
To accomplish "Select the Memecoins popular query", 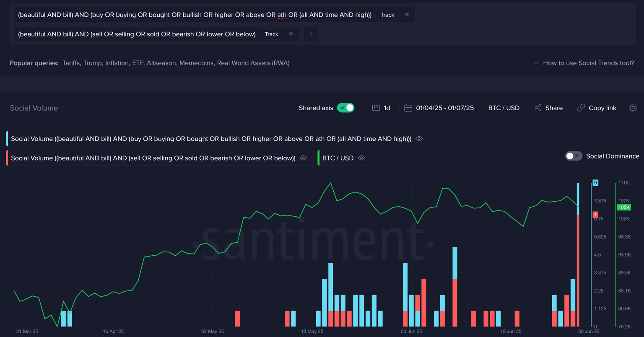I will pyautogui.click(x=196, y=63).
